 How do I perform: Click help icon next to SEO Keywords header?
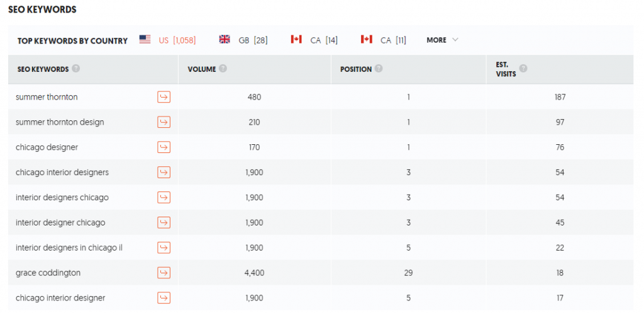click(x=75, y=69)
